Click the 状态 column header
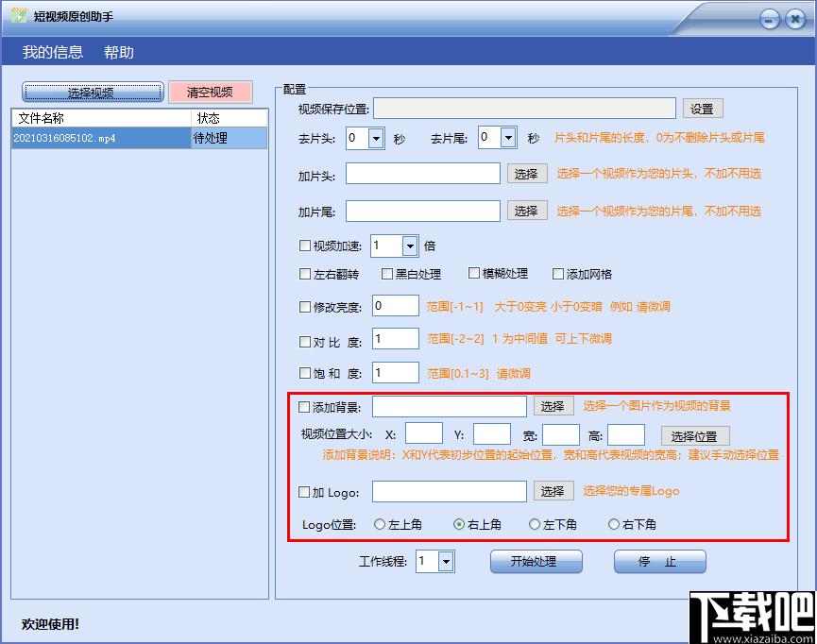Viewport: 817px width, 644px height. (x=230, y=118)
